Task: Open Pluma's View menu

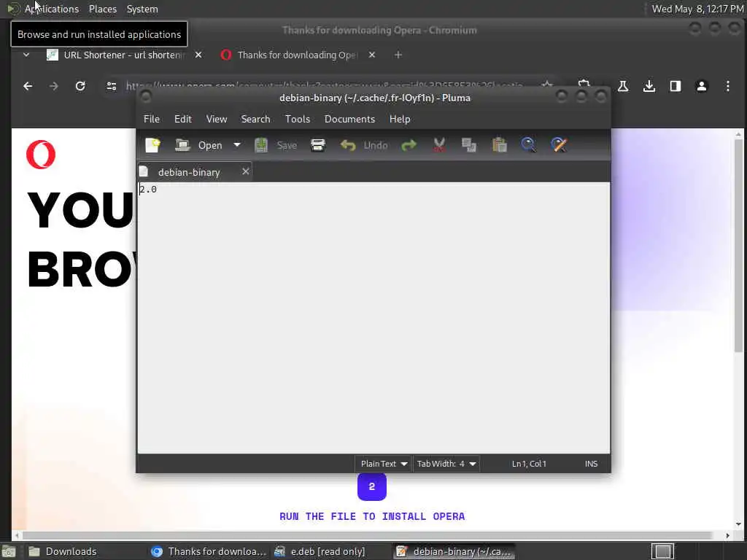Action: point(216,119)
